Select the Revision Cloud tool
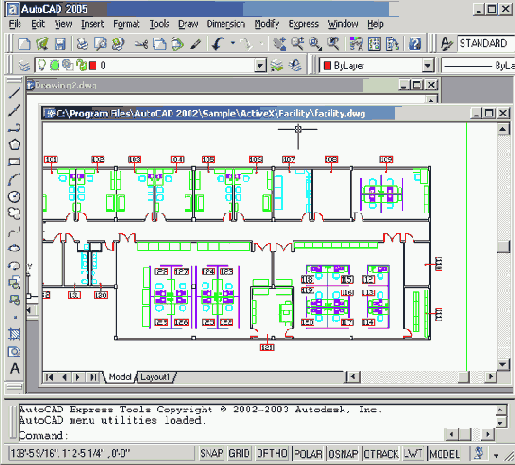 pos(14,214)
